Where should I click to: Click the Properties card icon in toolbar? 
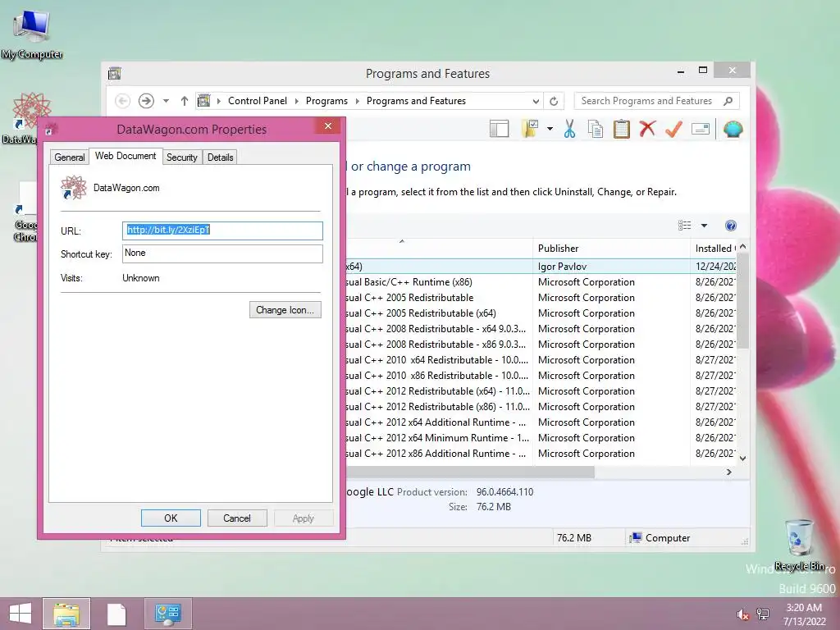pos(701,129)
